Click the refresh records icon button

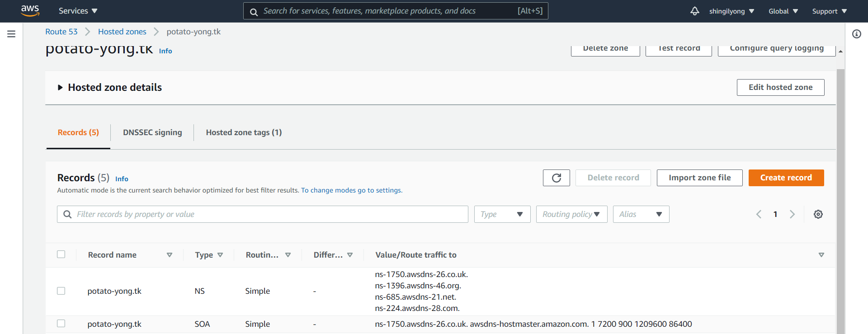[557, 178]
